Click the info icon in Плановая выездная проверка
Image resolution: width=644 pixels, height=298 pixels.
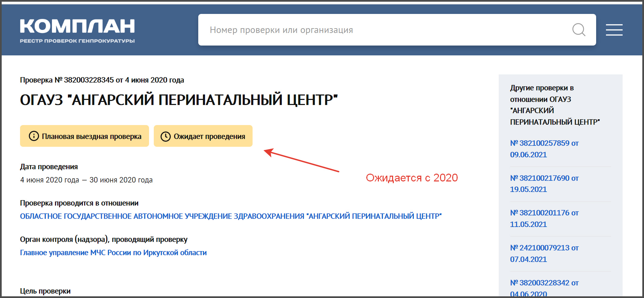[34, 136]
